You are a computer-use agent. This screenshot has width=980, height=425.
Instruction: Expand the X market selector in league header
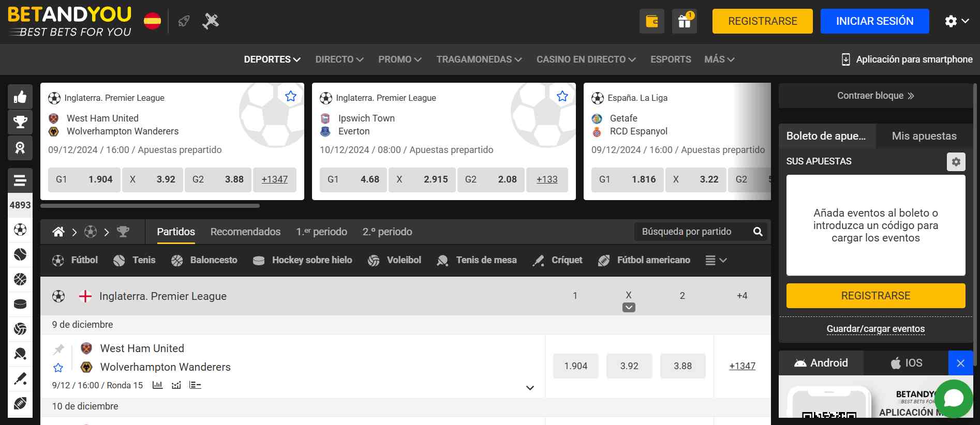click(629, 308)
